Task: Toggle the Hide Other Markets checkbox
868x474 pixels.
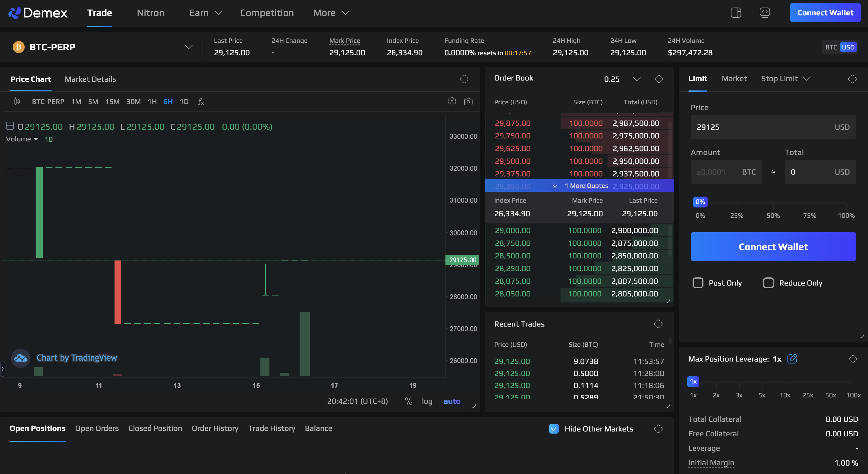Action: [x=554, y=428]
